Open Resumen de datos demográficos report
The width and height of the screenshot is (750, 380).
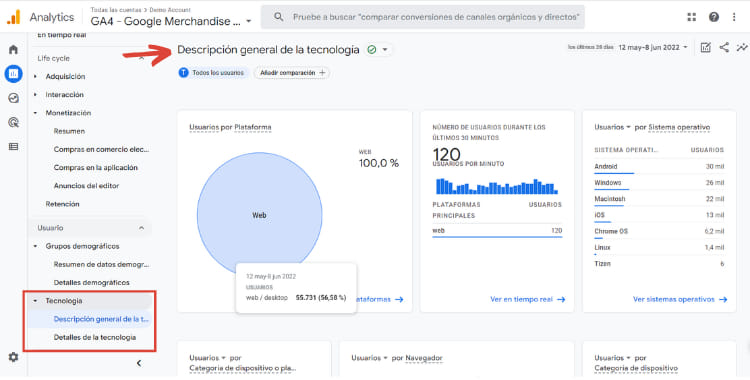click(x=101, y=265)
